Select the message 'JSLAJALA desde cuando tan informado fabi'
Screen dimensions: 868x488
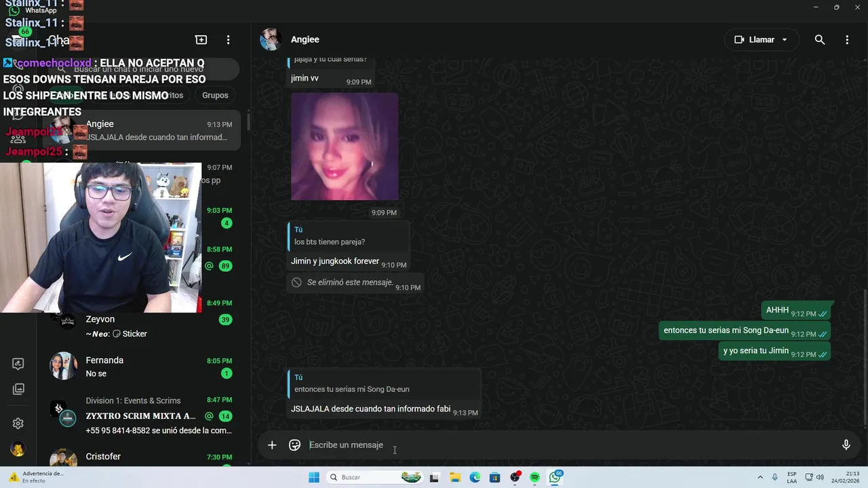(x=370, y=409)
